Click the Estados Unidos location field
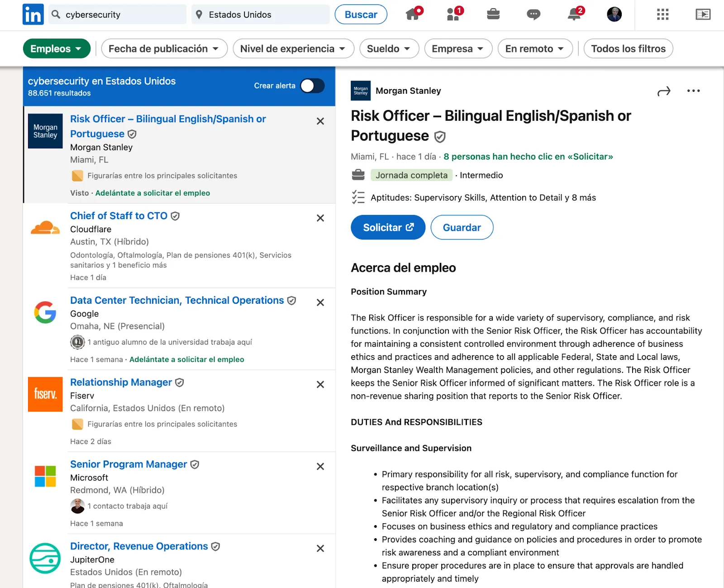 click(x=261, y=14)
